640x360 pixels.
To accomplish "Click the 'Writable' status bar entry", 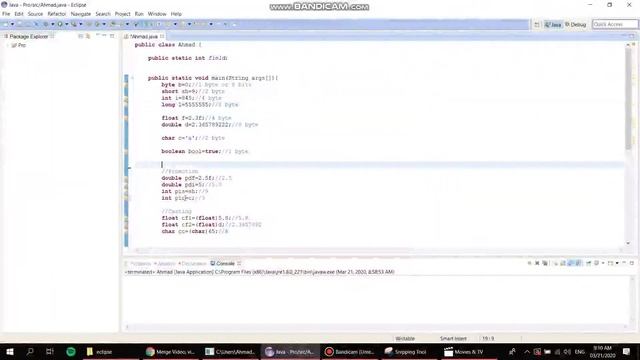I will point(405,338).
